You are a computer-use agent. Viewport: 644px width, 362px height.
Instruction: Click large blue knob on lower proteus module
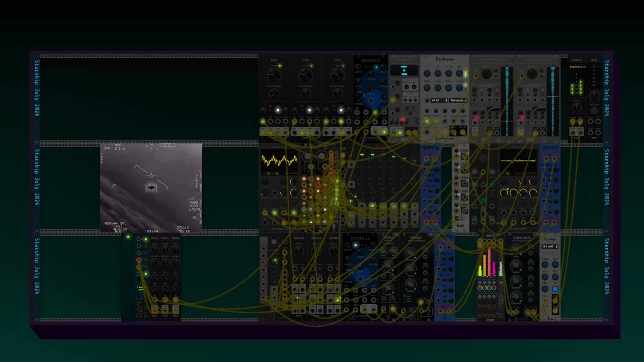pyautogui.click(x=360, y=277)
